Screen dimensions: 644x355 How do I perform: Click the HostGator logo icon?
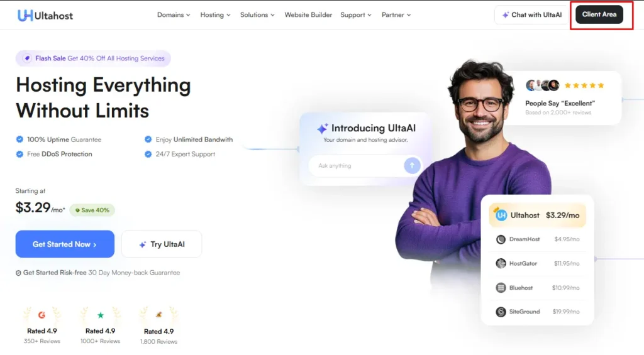click(x=501, y=263)
